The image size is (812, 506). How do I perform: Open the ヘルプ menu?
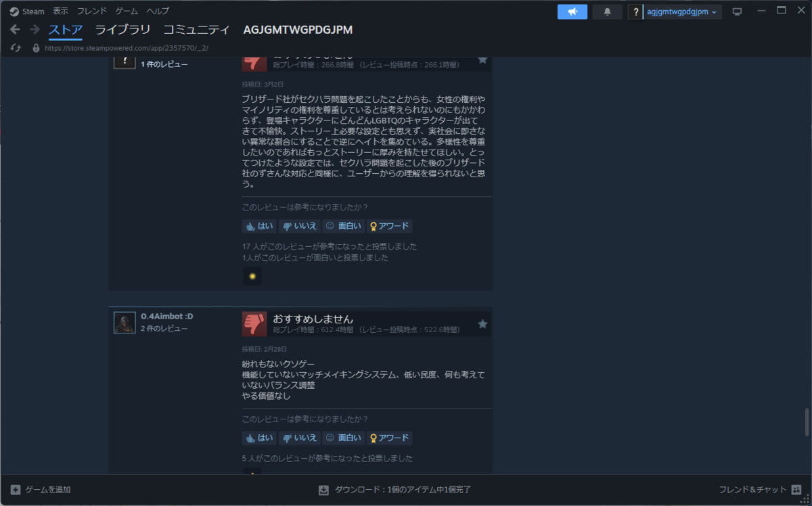pos(158,11)
